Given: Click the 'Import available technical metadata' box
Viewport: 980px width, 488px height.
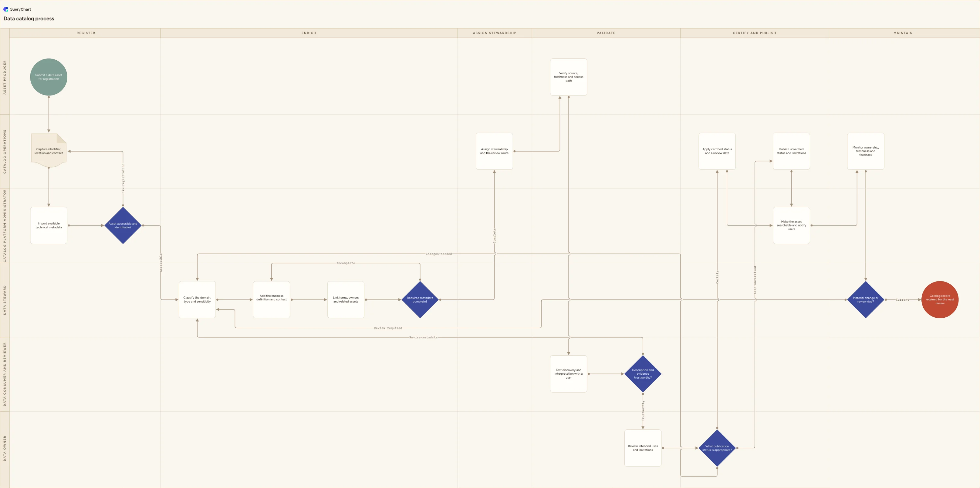Looking at the screenshot, I should (x=49, y=226).
